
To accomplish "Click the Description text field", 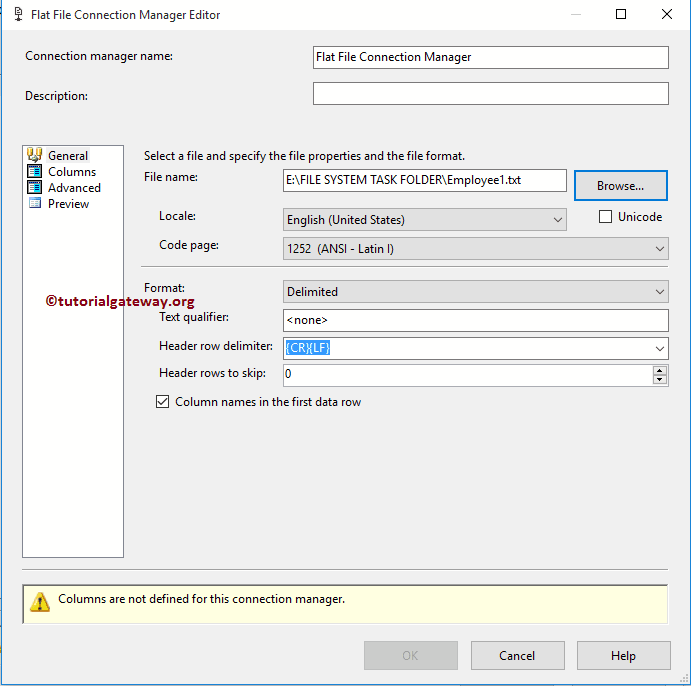I will [x=490, y=94].
